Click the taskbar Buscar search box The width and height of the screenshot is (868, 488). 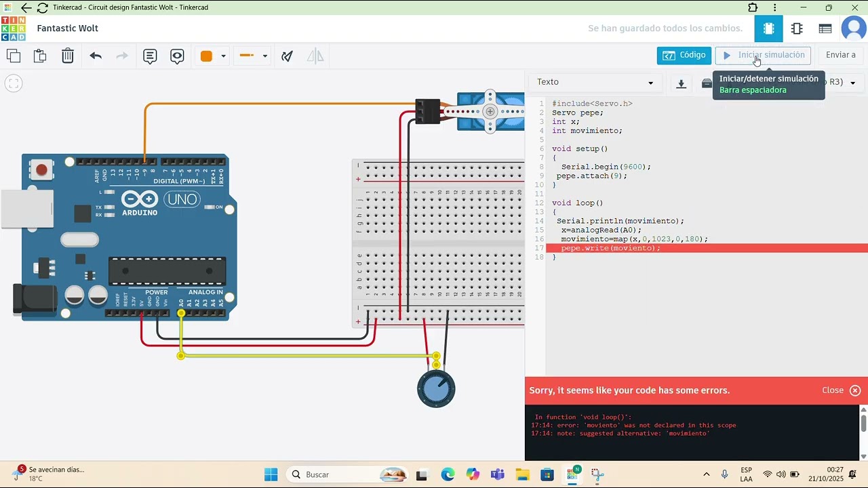346,474
